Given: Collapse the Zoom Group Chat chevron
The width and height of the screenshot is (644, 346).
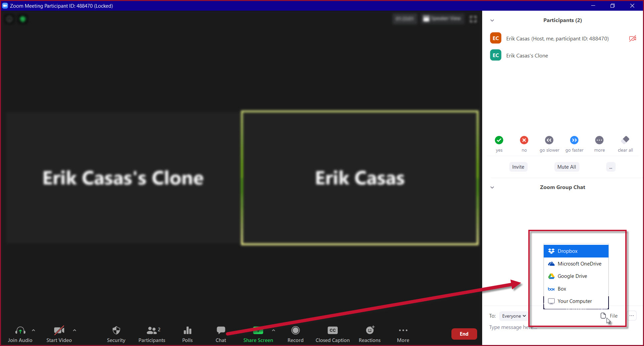Looking at the screenshot, I should 492,187.
